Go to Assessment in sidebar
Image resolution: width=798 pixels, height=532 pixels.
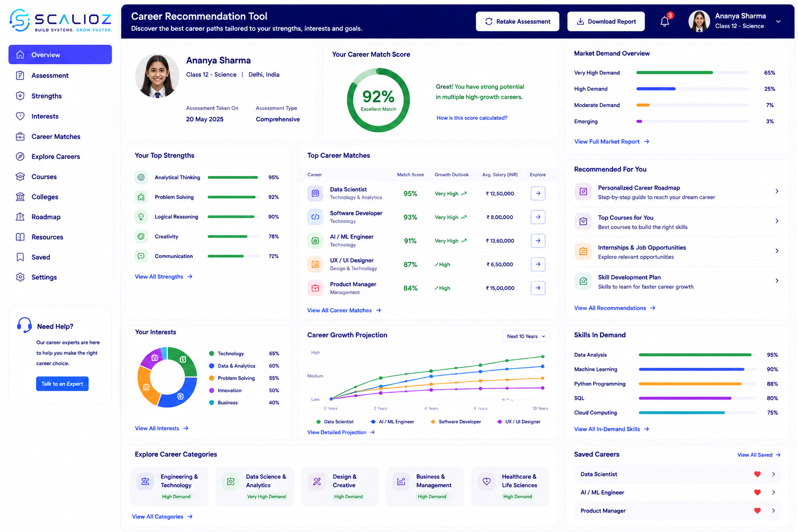click(x=60, y=75)
